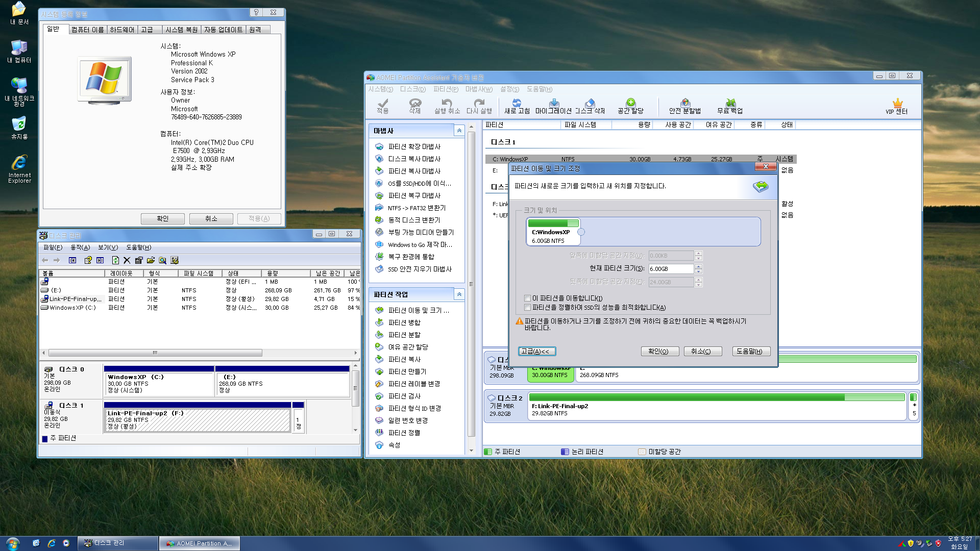This screenshot has width=980, height=551.
Task: Click the 공간 할당 toolbar icon
Action: [x=631, y=106]
